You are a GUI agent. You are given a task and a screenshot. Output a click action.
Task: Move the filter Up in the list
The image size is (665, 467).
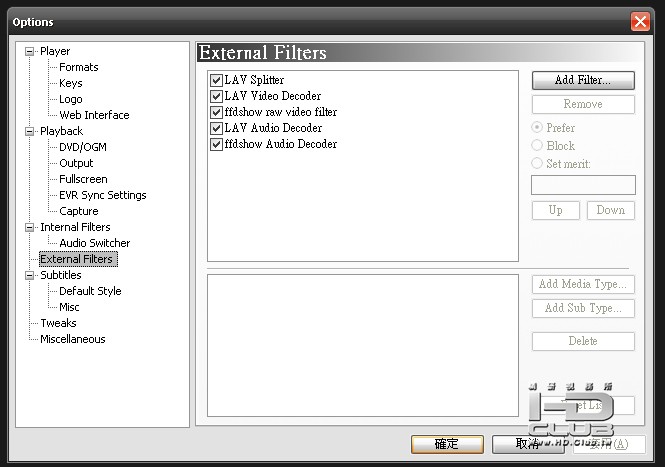556,210
